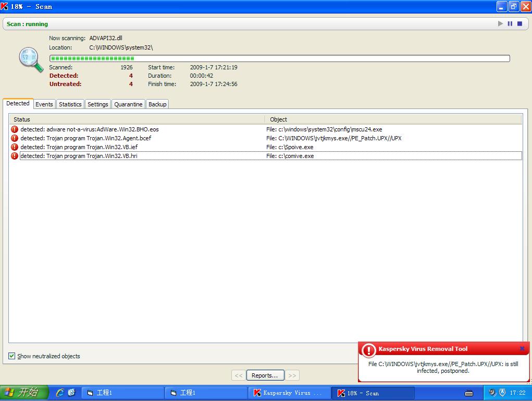Click the second quick launch browser icon
The image size is (532, 401).
(71, 393)
